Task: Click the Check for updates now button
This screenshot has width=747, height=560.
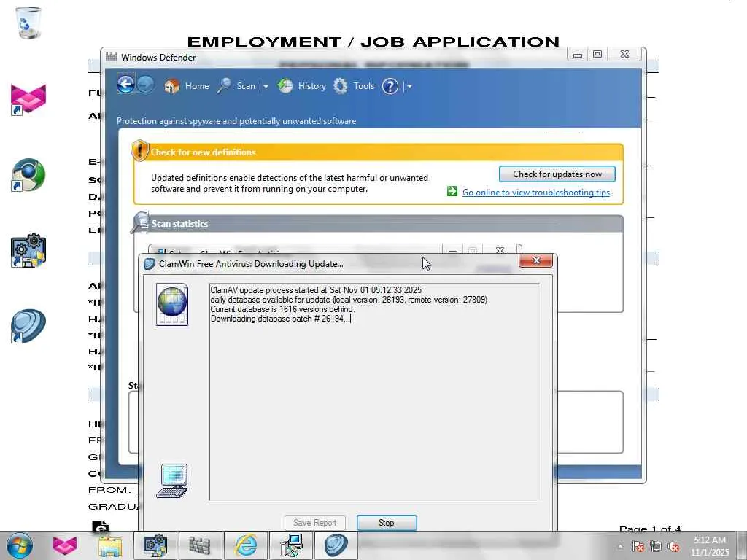Action: pyautogui.click(x=557, y=174)
